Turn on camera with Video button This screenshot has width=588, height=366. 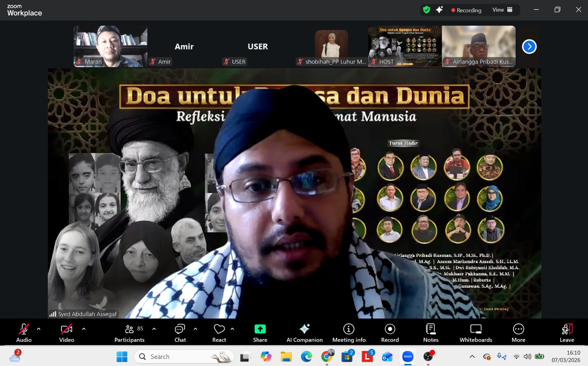(67, 333)
